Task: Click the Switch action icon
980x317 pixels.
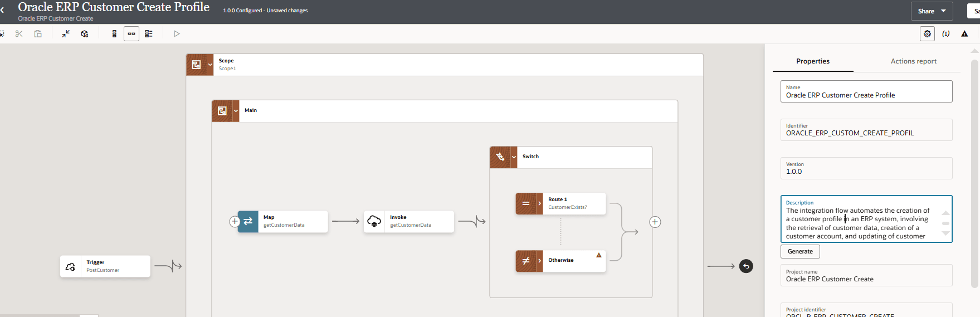Action: coord(500,157)
